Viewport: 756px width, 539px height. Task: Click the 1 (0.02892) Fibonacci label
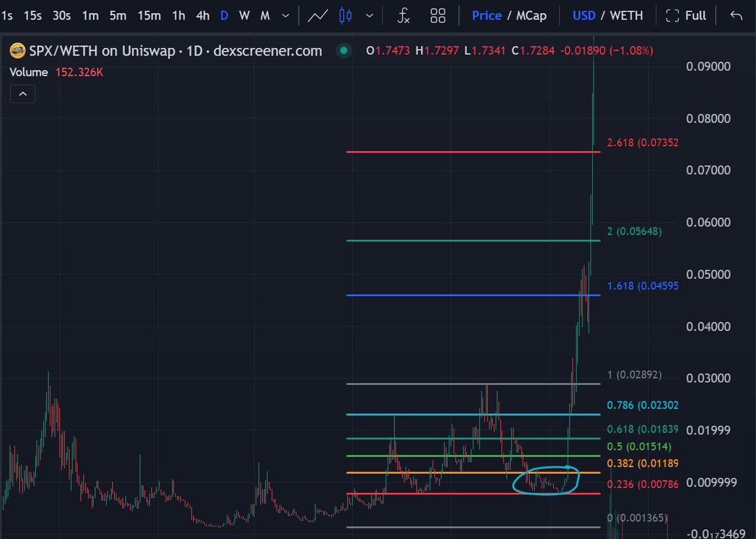pyautogui.click(x=634, y=375)
